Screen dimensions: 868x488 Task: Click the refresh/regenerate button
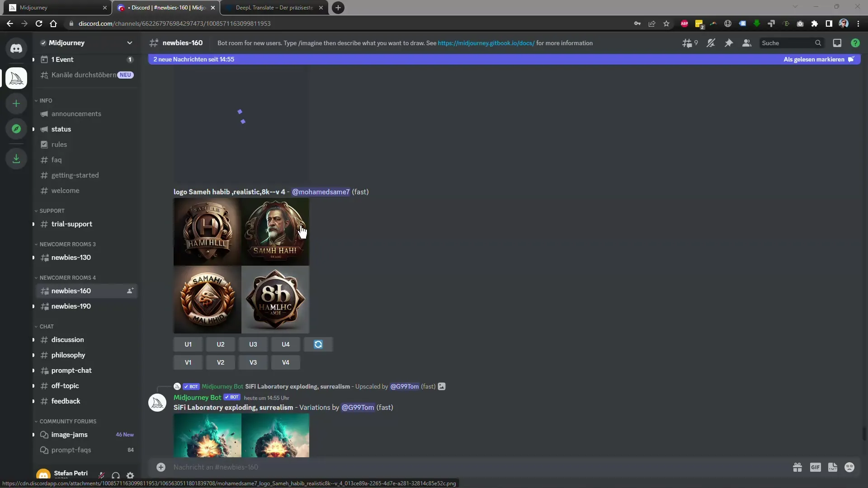pos(318,344)
